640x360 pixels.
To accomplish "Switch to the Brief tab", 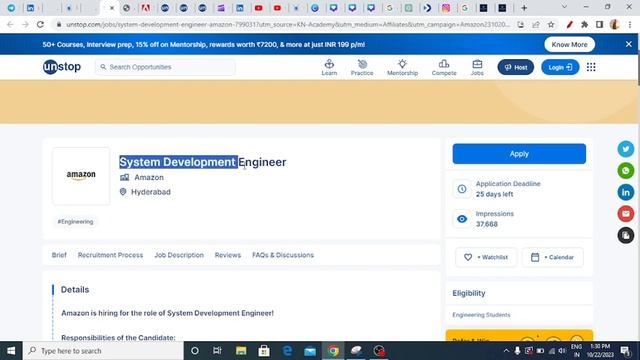I will [59, 255].
